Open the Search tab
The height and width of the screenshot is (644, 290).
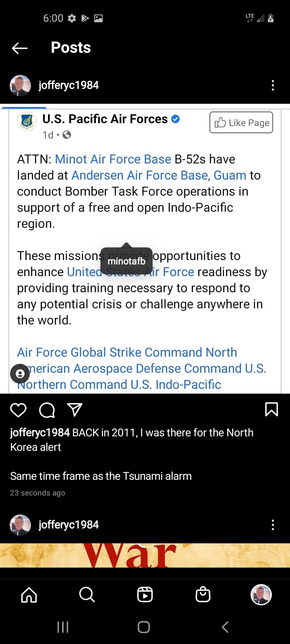pyautogui.click(x=87, y=594)
